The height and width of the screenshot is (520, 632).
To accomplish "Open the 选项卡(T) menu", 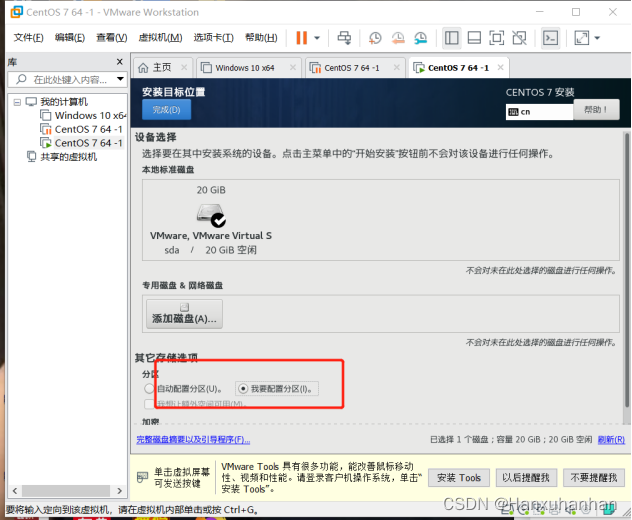I will (x=213, y=37).
